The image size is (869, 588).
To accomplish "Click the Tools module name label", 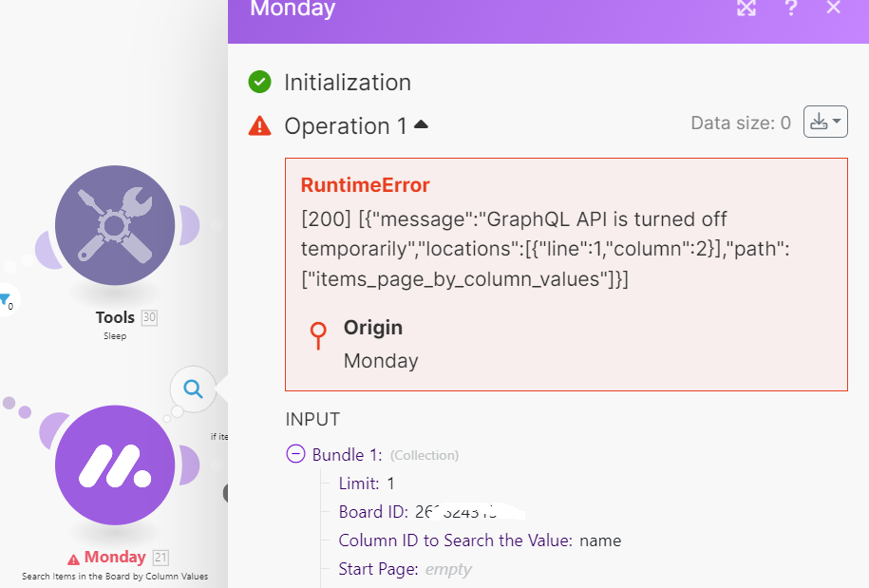I will click(115, 317).
